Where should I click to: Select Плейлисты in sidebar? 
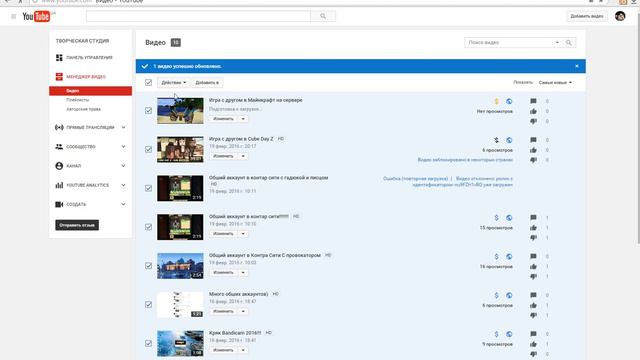(x=78, y=100)
